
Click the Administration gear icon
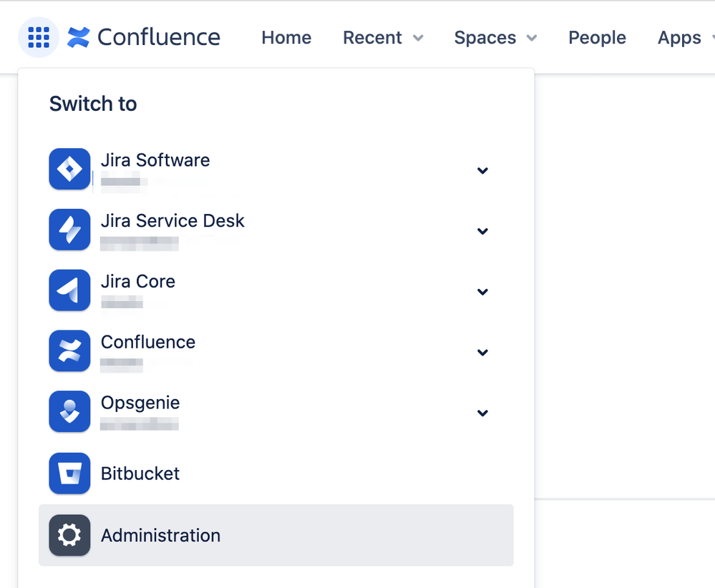click(69, 535)
